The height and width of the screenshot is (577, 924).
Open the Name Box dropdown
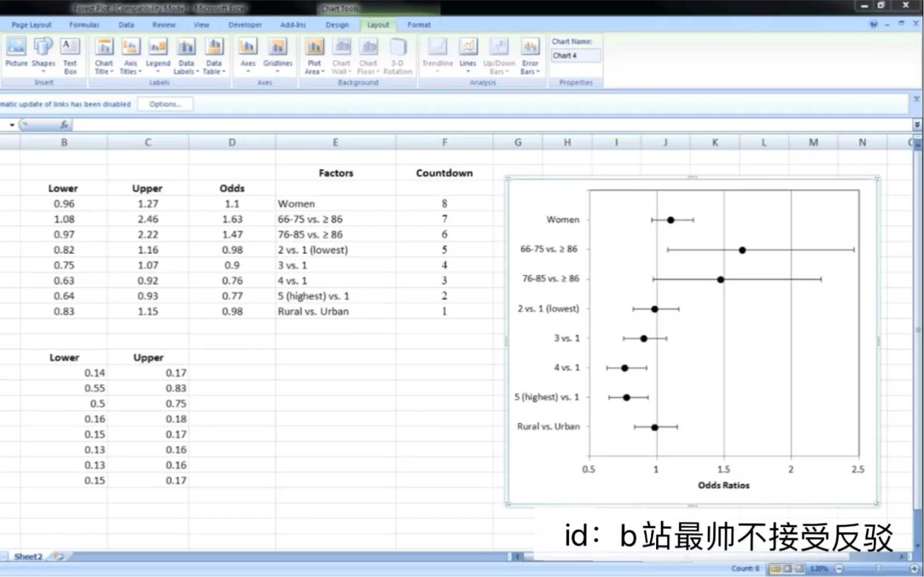tap(12, 125)
